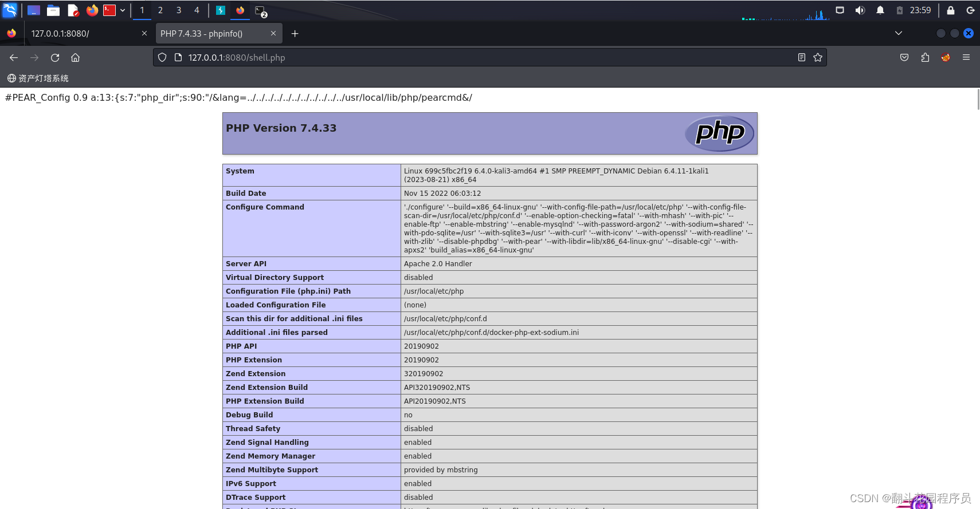Image resolution: width=980 pixels, height=509 pixels.
Task: Open the tracking protection shield icon
Action: click(162, 57)
